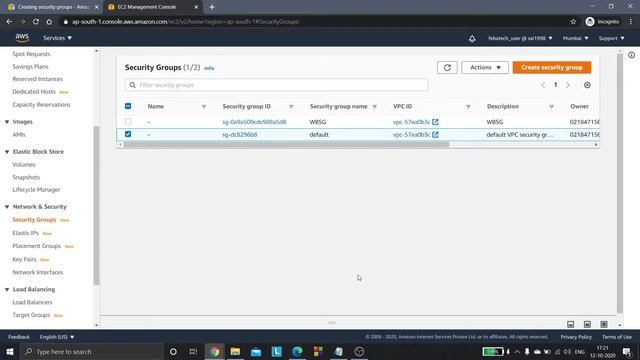Open AMIs in sidebar
The height and width of the screenshot is (360, 640).
pyautogui.click(x=19, y=134)
